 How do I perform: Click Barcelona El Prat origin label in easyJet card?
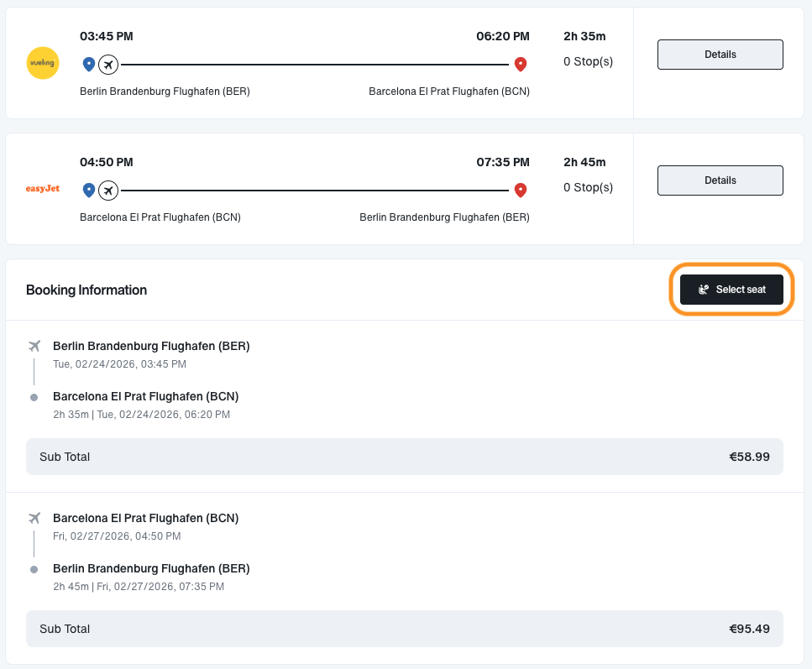[160, 217]
